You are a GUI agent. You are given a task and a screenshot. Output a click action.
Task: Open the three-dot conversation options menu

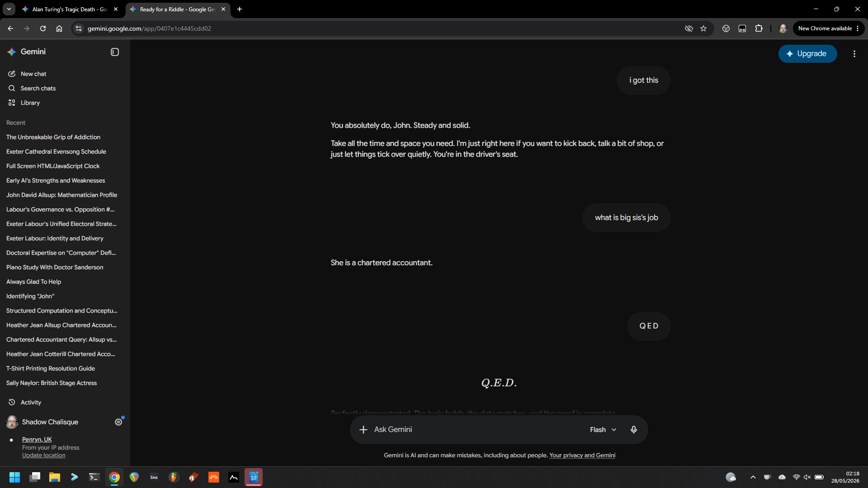pyautogui.click(x=854, y=54)
